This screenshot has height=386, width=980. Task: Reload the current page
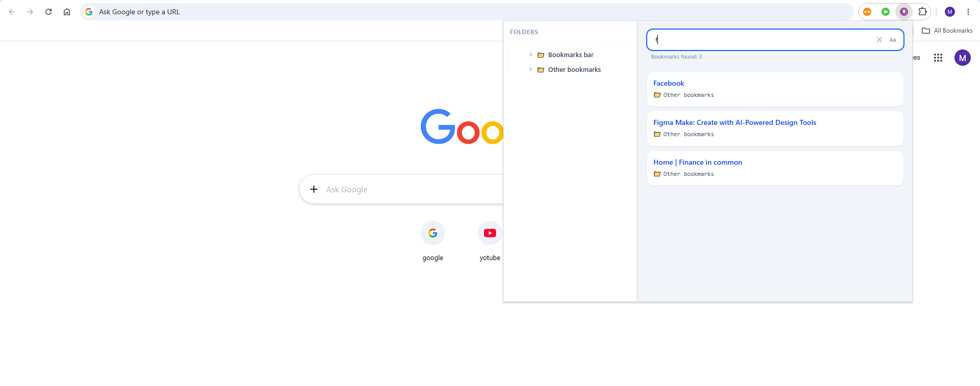pyautogui.click(x=48, y=12)
